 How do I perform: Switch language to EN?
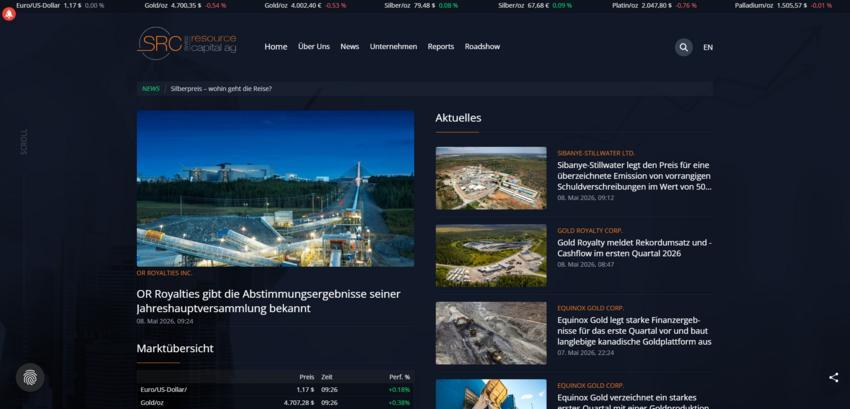707,47
